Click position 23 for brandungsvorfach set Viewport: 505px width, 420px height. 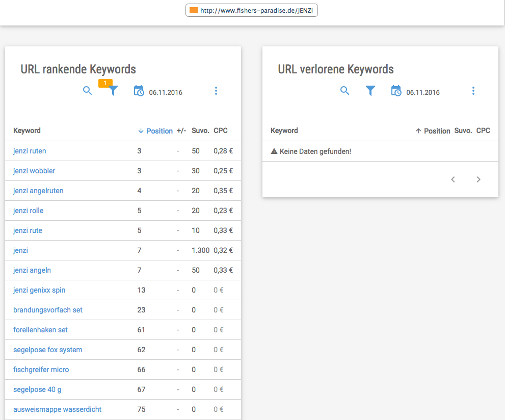click(x=141, y=310)
